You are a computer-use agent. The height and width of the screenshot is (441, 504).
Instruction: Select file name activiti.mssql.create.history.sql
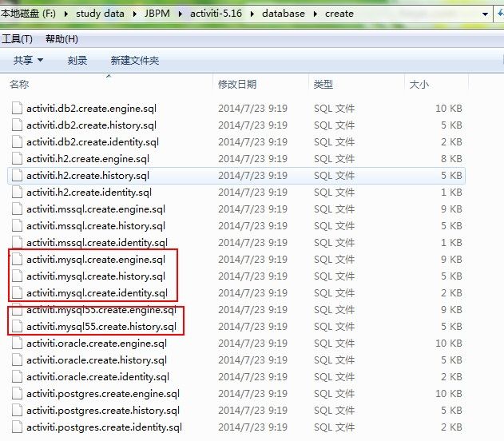[x=96, y=226]
